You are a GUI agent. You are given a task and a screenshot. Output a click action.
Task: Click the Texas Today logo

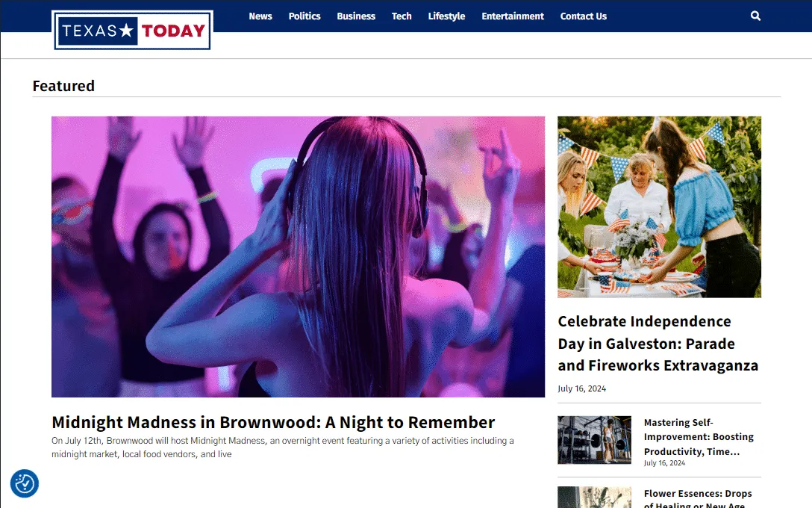click(x=133, y=31)
